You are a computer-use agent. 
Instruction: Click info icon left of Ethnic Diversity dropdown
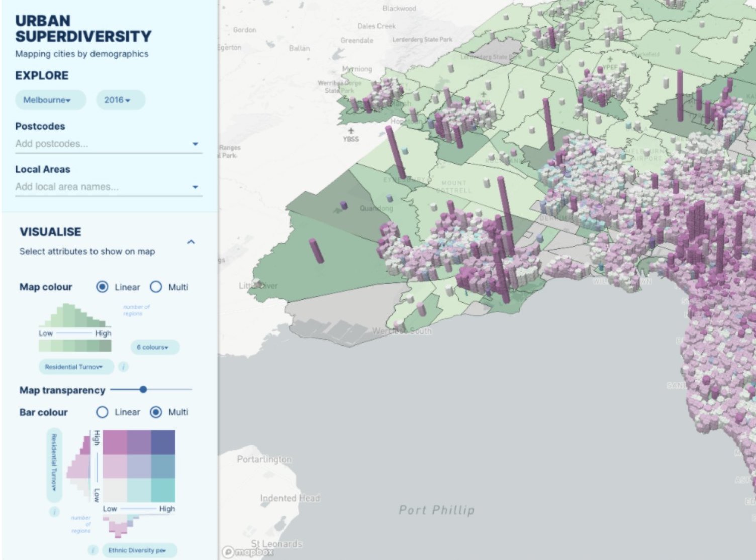[92, 550]
